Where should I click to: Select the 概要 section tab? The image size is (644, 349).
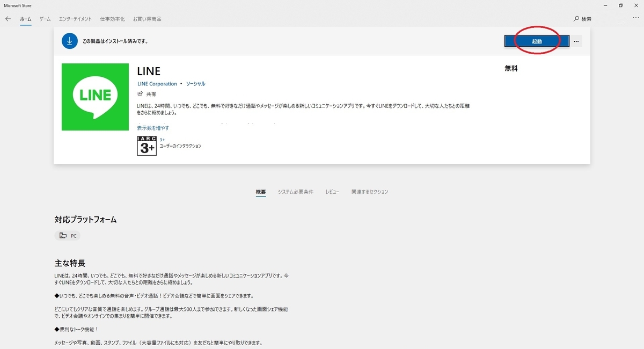(x=261, y=192)
